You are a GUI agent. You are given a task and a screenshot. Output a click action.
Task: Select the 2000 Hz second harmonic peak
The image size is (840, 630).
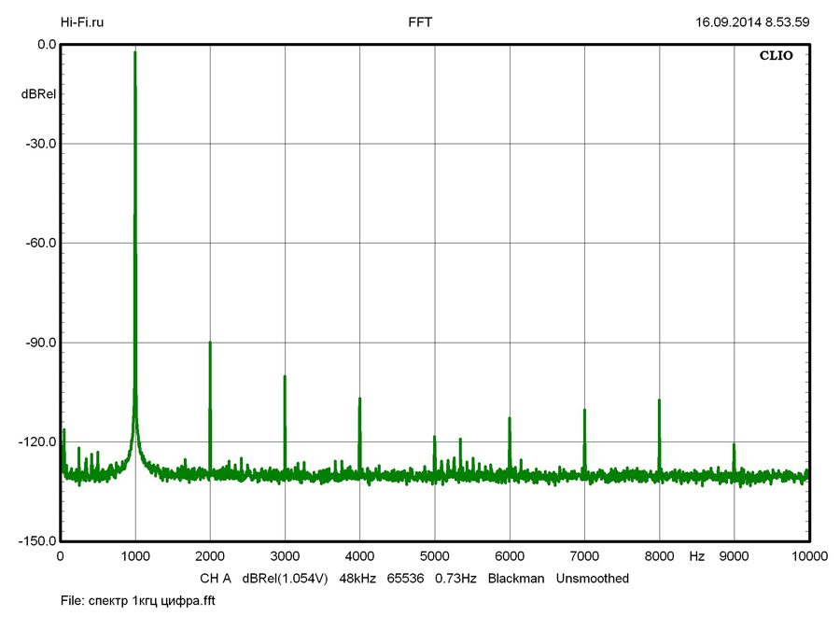[210, 343]
